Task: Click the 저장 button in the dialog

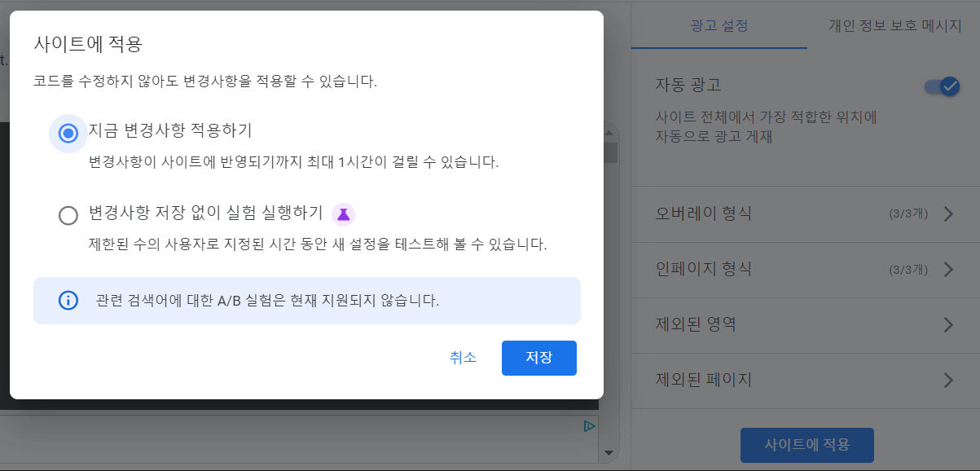Action: pyautogui.click(x=539, y=358)
